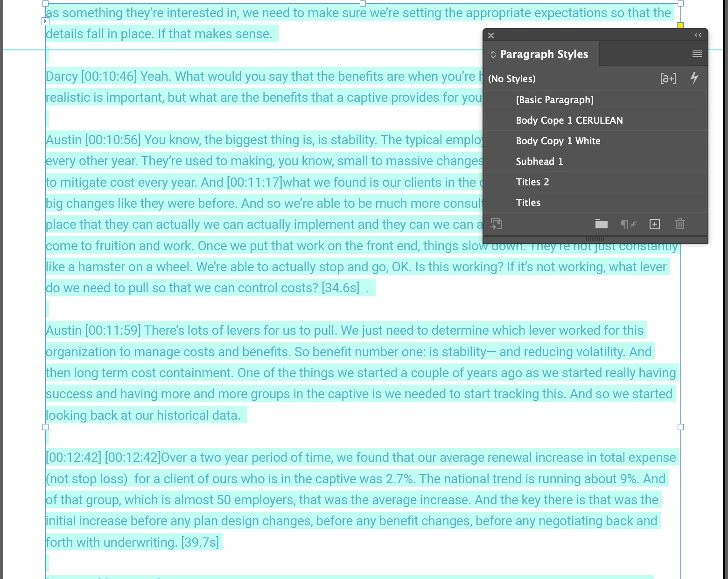This screenshot has height=579, width=728.
Task: Apply Body Copy 1 White style
Action: point(595,141)
